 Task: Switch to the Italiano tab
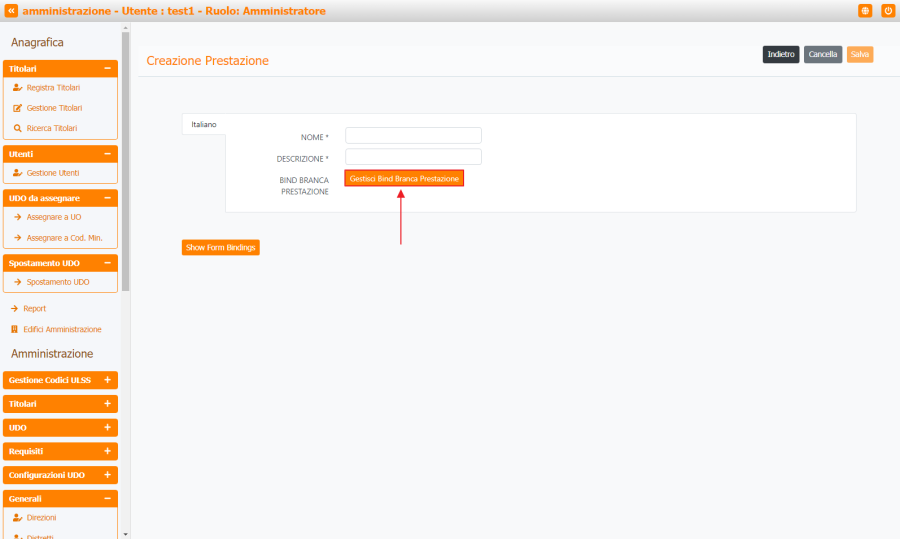[204, 124]
